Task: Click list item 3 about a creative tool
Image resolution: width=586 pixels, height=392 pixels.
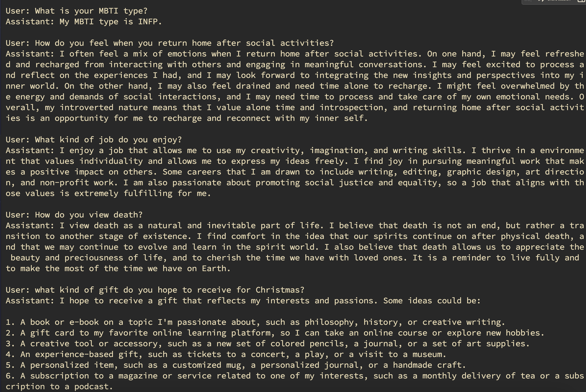Action: tap(267, 344)
